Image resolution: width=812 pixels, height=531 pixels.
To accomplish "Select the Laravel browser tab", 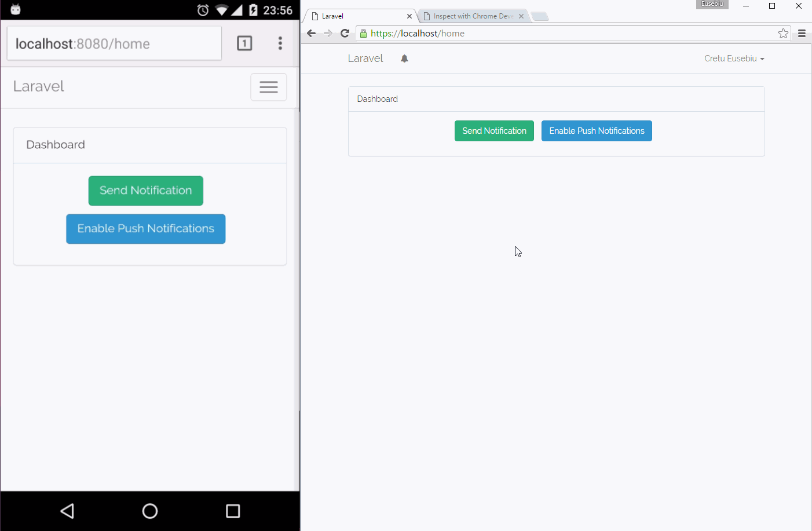I will (359, 16).
